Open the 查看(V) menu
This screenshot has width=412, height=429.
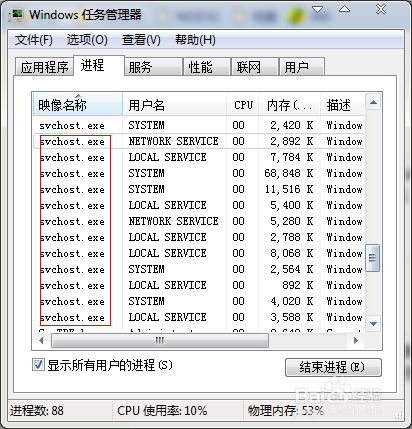click(x=141, y=40)
